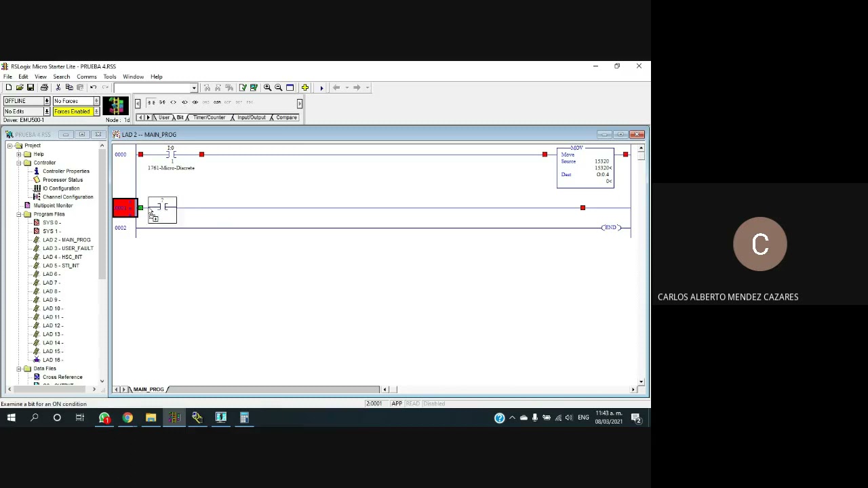Screen dimensions: 868x488
Task: Select the Examine If Open (XIO) instruction
Action: 162,102
